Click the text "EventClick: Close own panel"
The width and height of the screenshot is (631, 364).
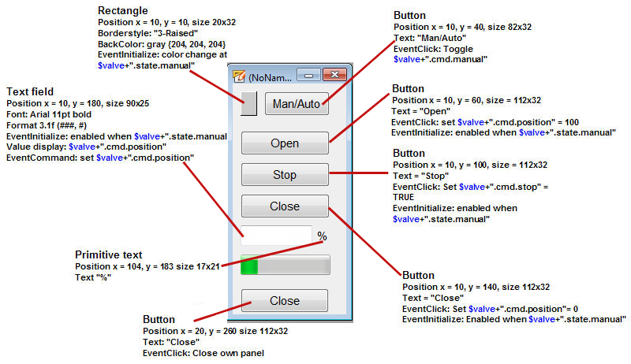(x=203, y=353)
